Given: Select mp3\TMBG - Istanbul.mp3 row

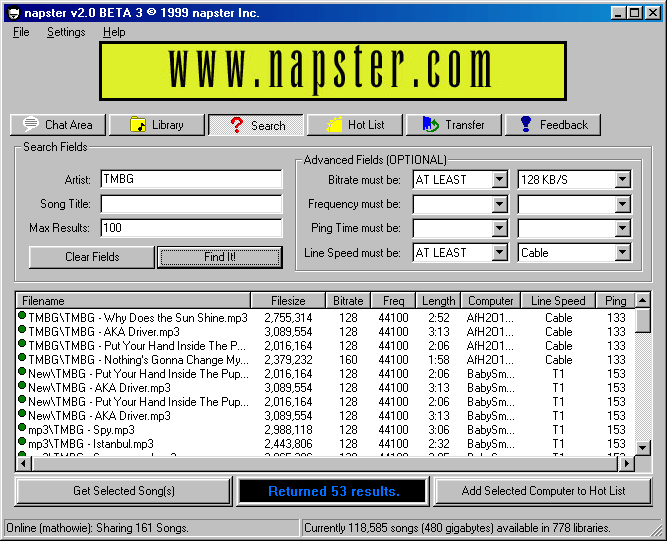Looking at the screenshot, I should click(325, 444).
